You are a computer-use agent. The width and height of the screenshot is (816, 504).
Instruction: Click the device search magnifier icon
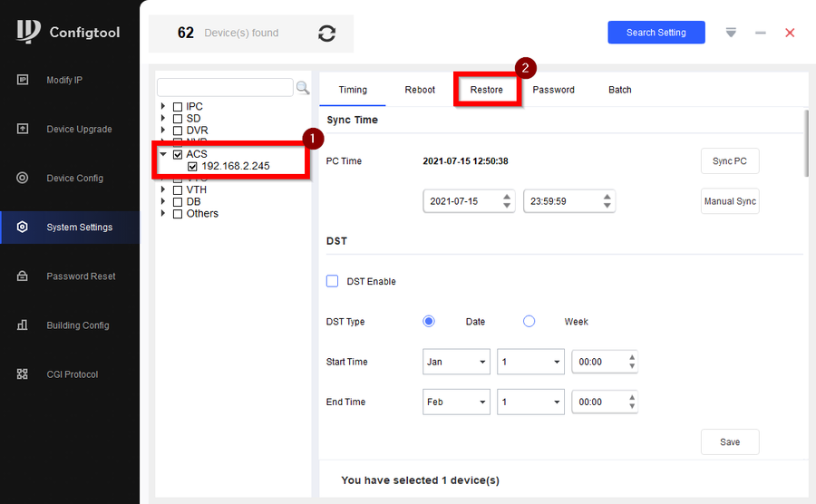(303, 88)
